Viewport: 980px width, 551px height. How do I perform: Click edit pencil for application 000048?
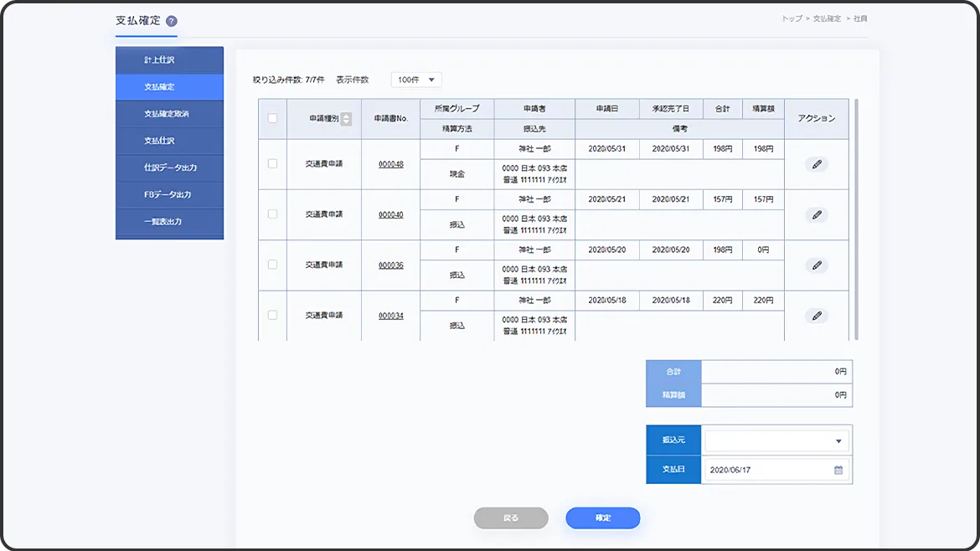[816, 164]
